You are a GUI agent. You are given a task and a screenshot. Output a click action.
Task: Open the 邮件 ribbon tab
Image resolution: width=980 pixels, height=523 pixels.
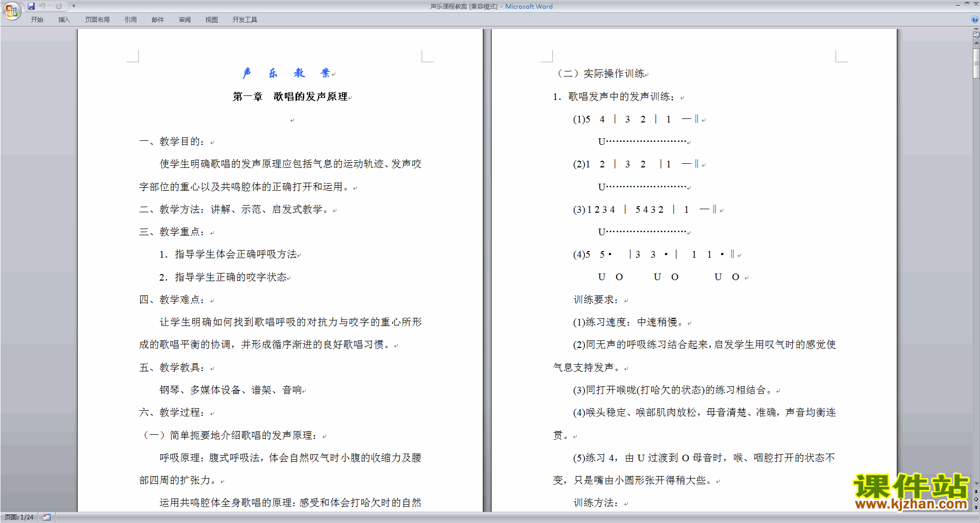click(x=158, y=20)
